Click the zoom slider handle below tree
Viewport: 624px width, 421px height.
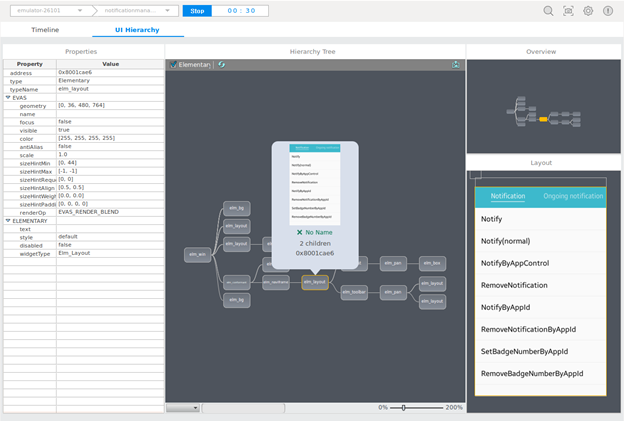coord(404,408)
